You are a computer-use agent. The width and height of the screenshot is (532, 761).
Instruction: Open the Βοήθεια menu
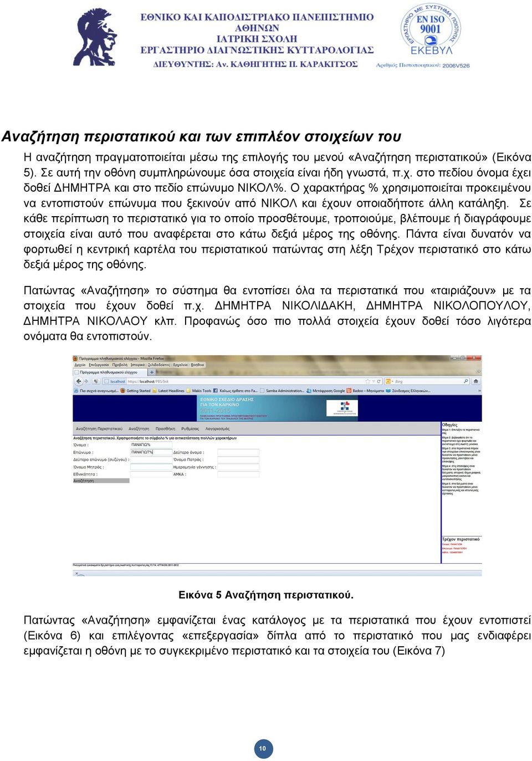point(198,365)
